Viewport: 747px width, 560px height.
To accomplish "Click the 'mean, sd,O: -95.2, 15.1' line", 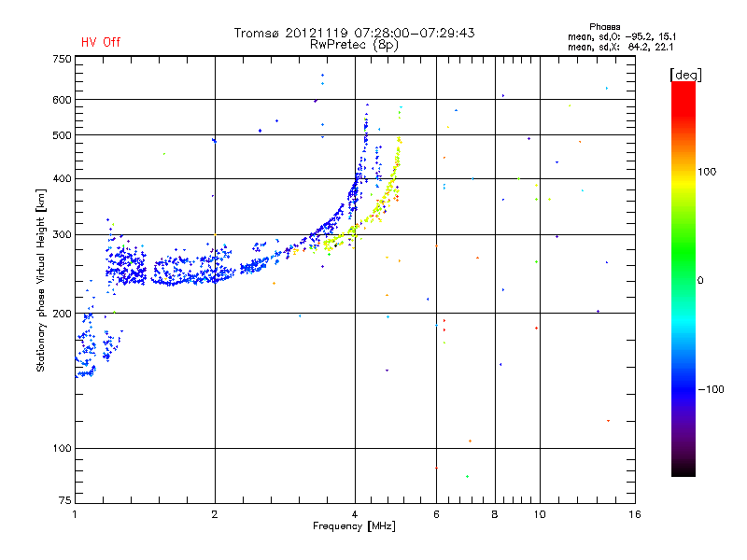I will point(621,36).
